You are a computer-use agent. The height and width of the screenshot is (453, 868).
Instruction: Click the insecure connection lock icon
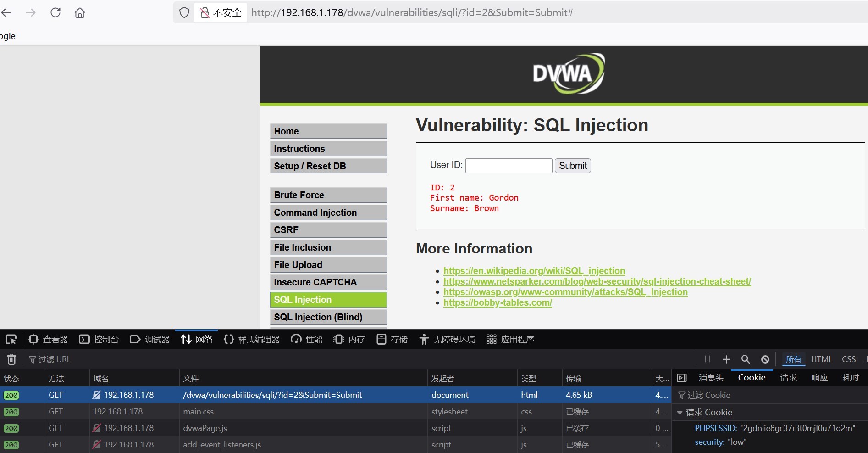[205, 12]
